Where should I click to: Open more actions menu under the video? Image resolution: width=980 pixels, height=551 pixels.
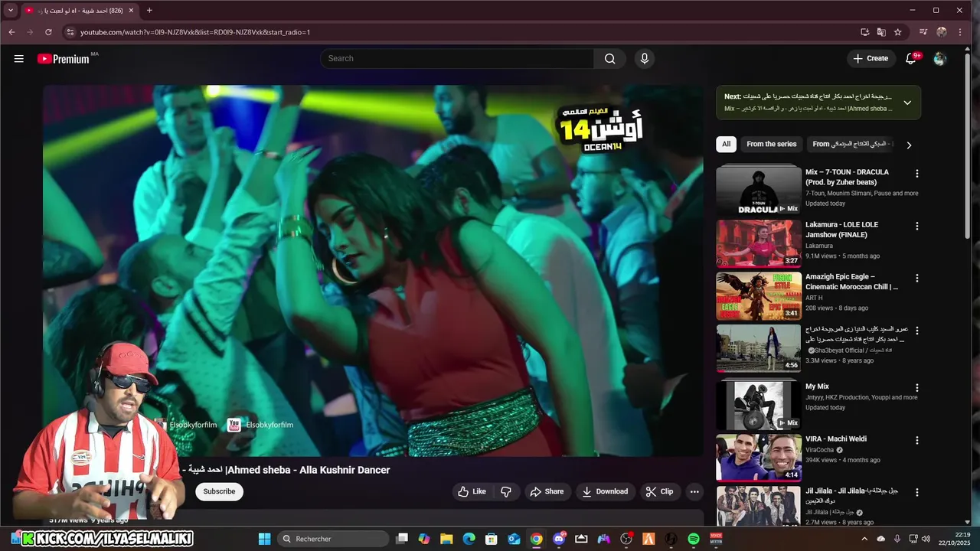pyautogui.click(x=694, y=491)
